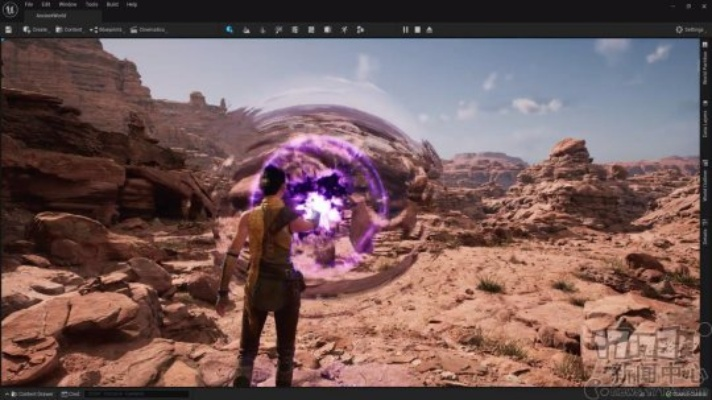The height and width of the screenshot is (400, 712).
Task: Open the File menu
Action: coord(29,5)
